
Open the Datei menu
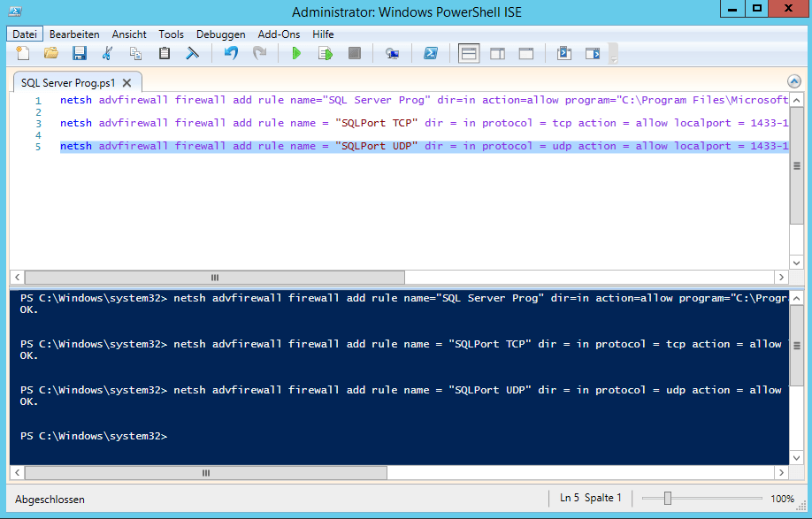25,34
